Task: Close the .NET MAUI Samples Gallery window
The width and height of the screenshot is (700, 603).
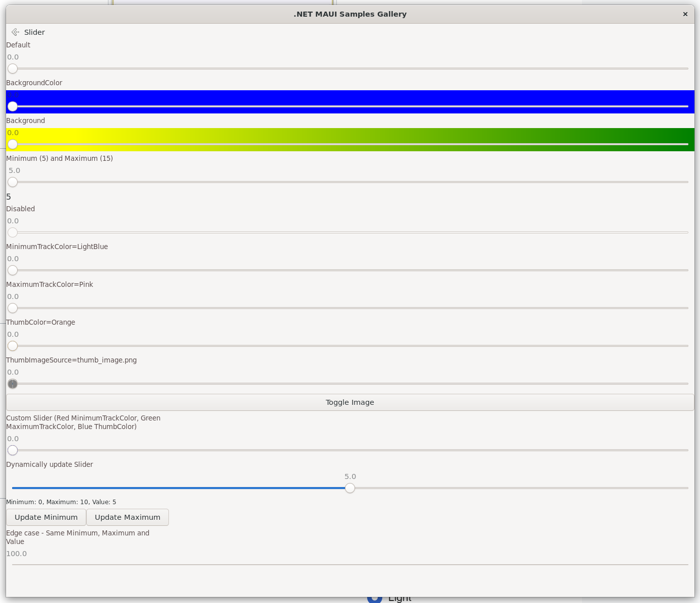Action: click(685, 14)
